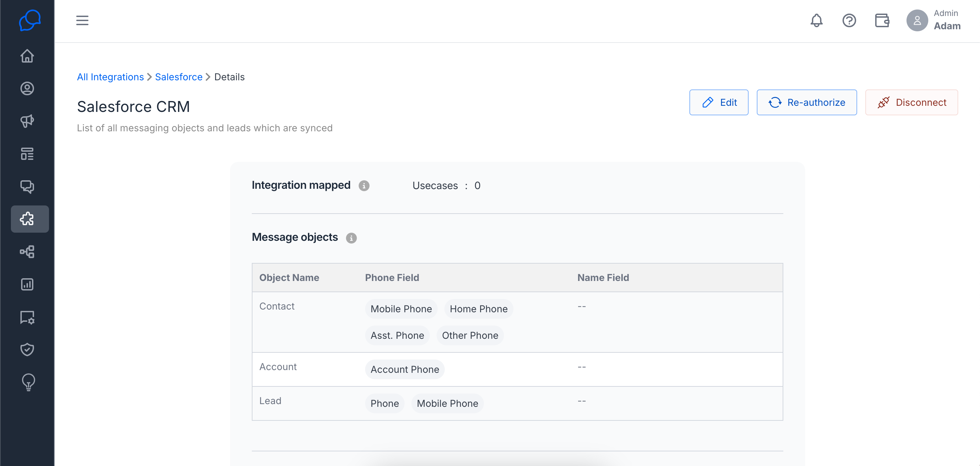Click the Contact row's Mobile Phone tag
Screen dimensions: 980x466
(401, 309)
